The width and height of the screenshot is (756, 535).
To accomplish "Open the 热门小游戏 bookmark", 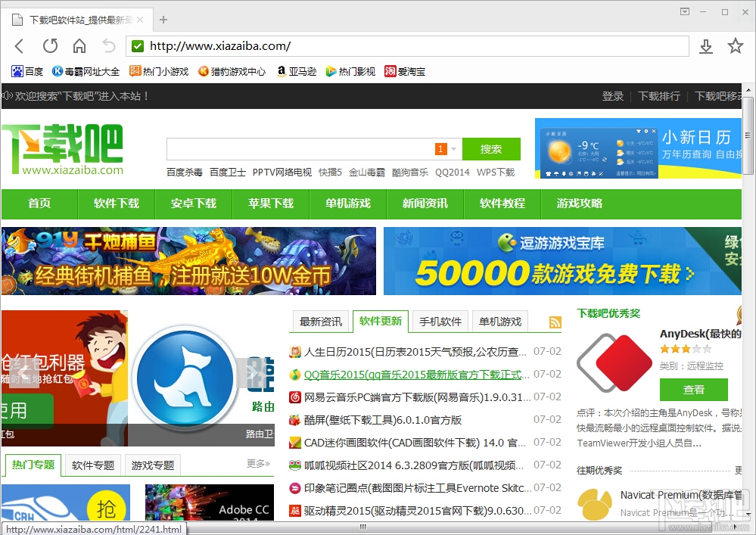I will click(x=159, y=71).
